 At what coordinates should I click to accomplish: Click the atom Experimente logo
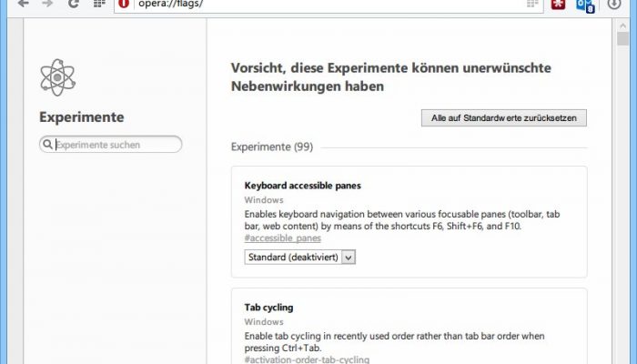57,77
